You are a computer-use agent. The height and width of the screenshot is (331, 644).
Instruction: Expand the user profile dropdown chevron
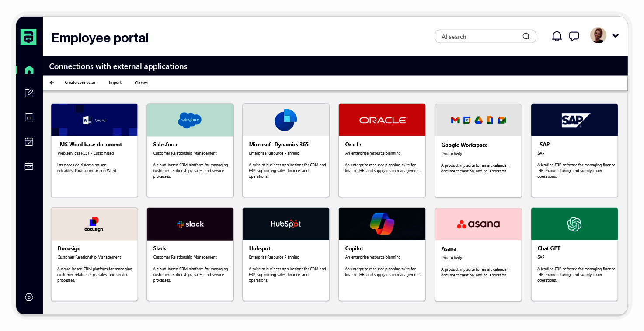point(616,36)
